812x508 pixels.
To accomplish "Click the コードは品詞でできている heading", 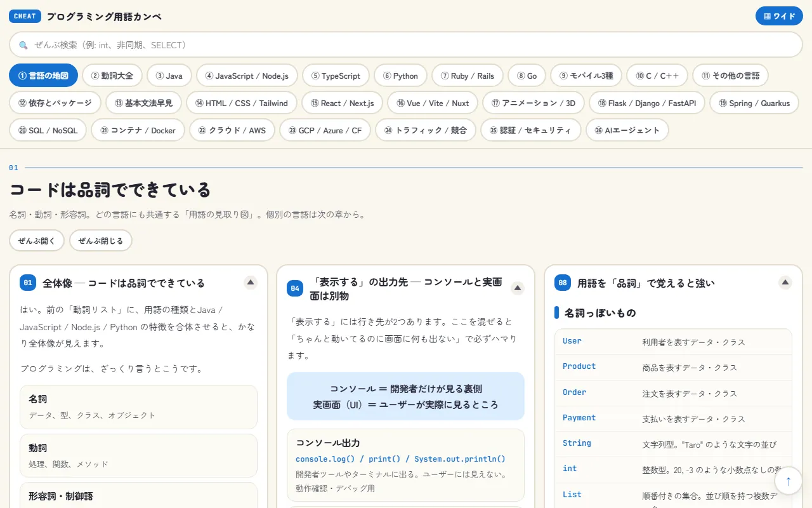I will (x=110, y=189).
